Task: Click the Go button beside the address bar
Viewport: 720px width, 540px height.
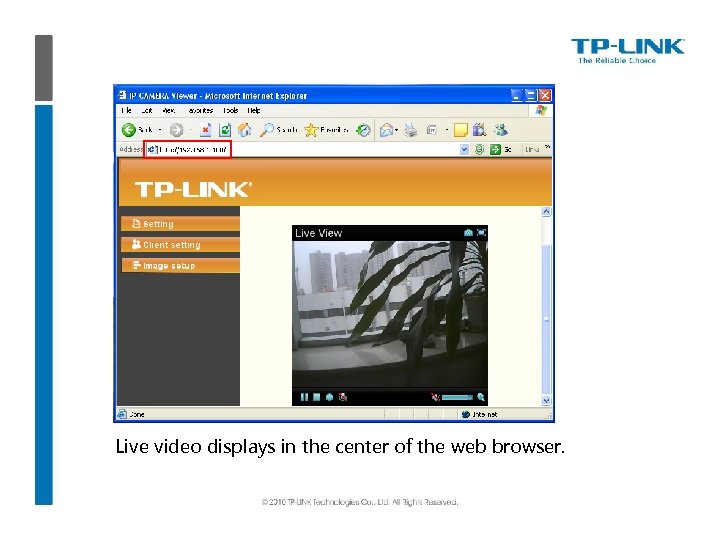Action: click(501, 150)
